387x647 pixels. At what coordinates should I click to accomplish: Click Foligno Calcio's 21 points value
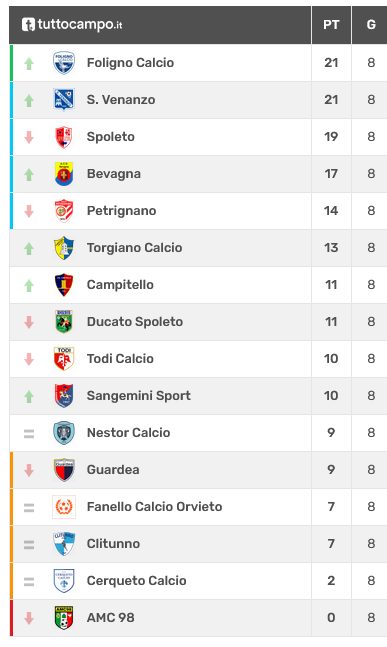(331, 63)
